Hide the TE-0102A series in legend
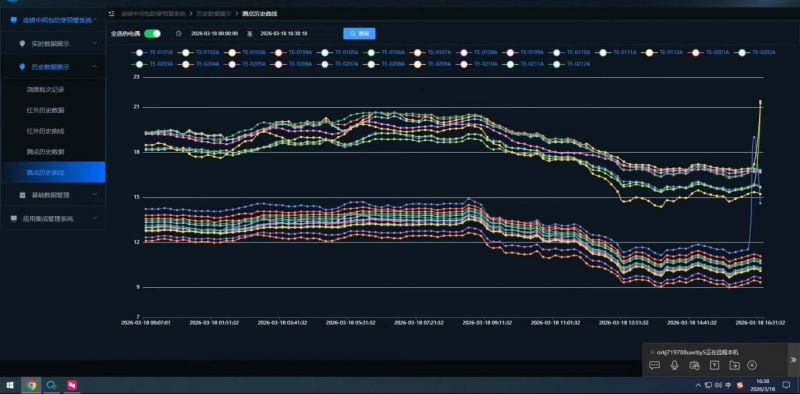The image size is (800, 394). pos(199,52)
